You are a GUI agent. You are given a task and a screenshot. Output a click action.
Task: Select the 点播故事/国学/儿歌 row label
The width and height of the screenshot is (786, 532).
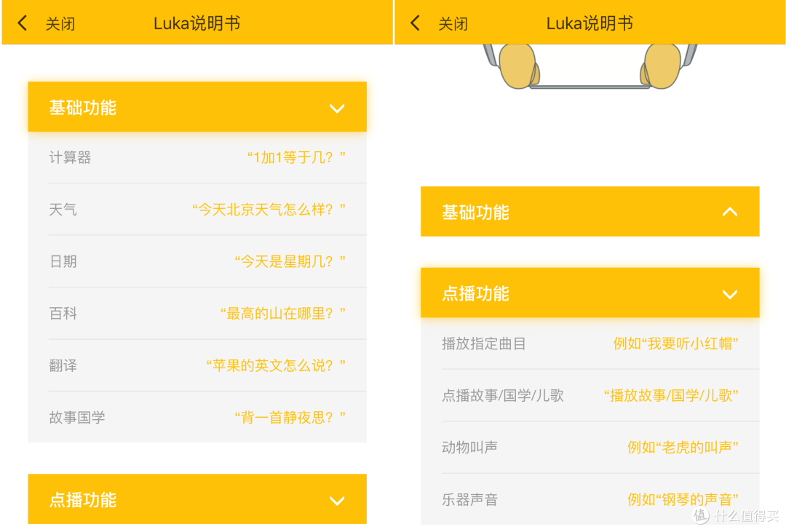click(503, 396)
